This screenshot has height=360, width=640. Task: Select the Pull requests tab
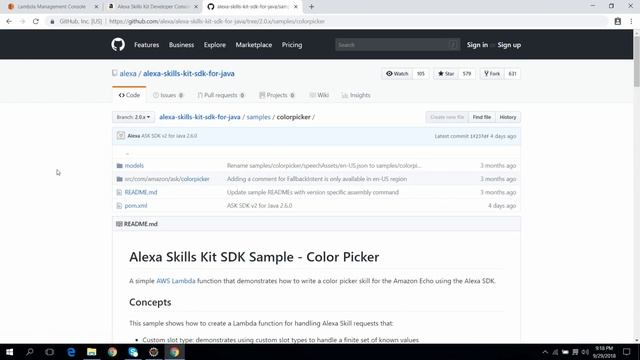pos(221,95)
